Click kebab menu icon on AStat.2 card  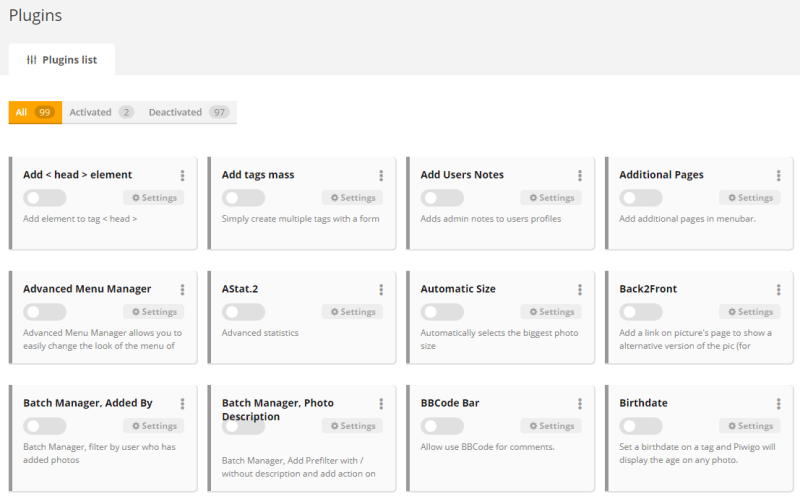[x=381, y=290]
